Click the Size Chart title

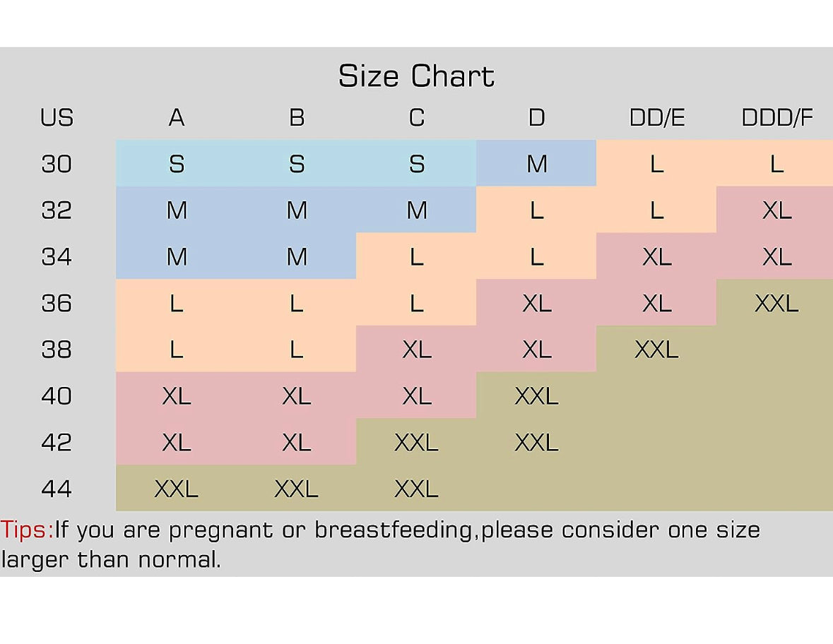coord(416,76)
